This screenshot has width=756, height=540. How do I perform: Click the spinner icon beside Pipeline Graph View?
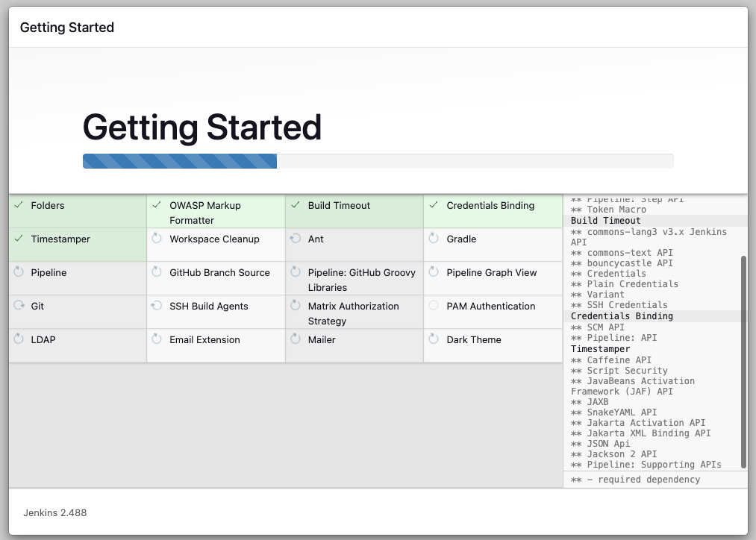[434, 271]
